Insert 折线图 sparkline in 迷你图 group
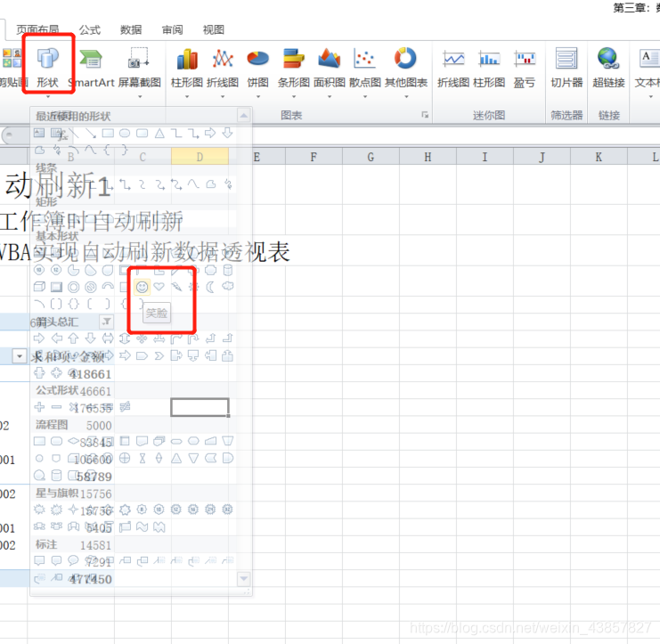 (x=453, y=69)
